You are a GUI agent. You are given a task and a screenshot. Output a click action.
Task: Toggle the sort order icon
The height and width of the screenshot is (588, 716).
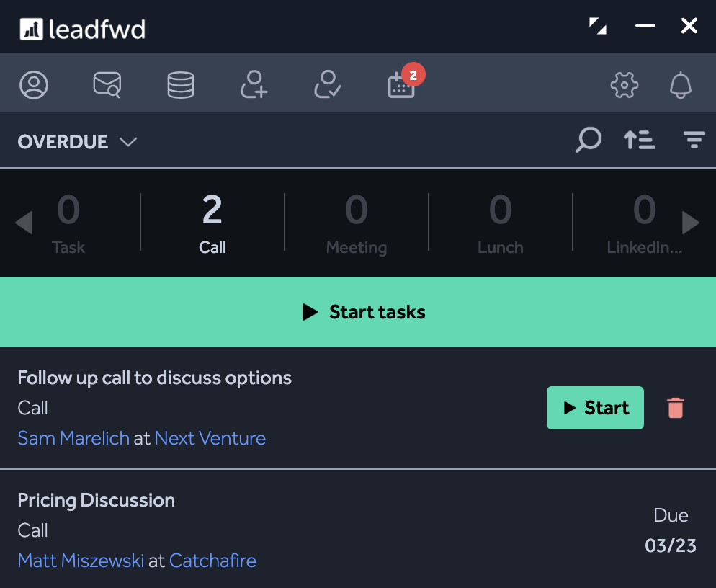(640, 140)
